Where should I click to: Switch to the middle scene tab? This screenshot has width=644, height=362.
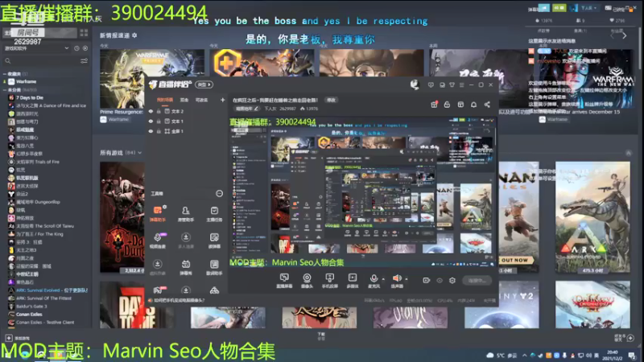pyautogui.click(x=184, y=100)
